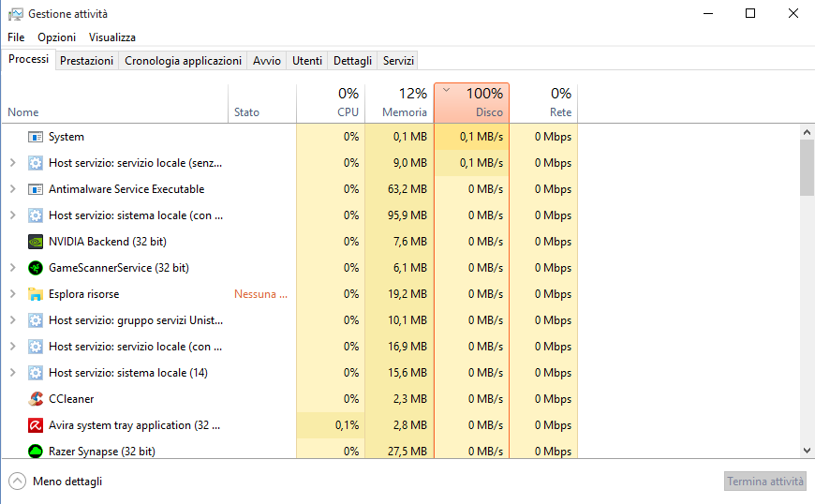Click the Gestione attività title bar icon
Image resolution: width=815 pixels, height=504 pixels.
[16, 14]
